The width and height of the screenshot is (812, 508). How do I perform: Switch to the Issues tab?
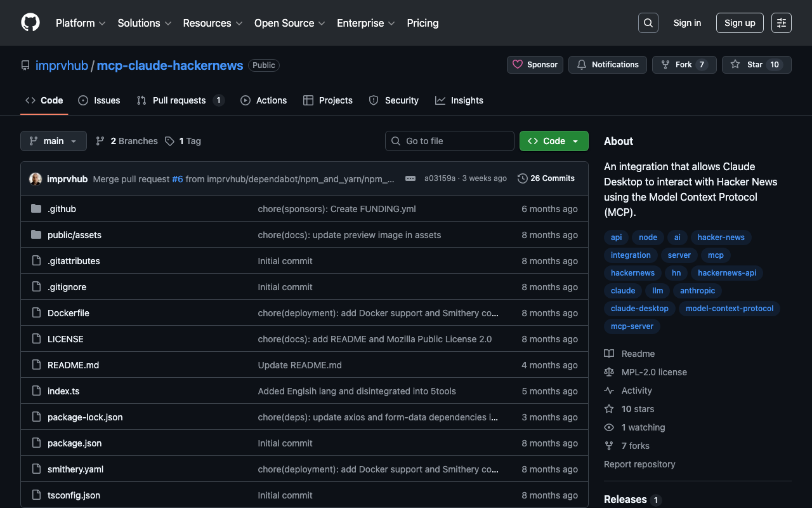click(100, 100)
